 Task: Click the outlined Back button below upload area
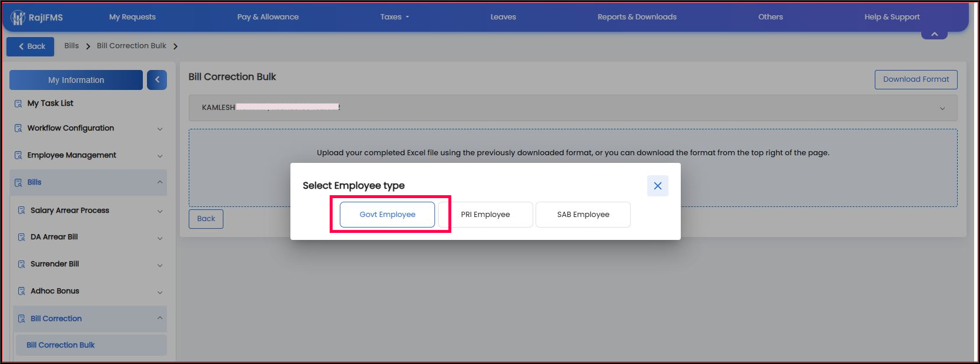[x=206, y=219]
